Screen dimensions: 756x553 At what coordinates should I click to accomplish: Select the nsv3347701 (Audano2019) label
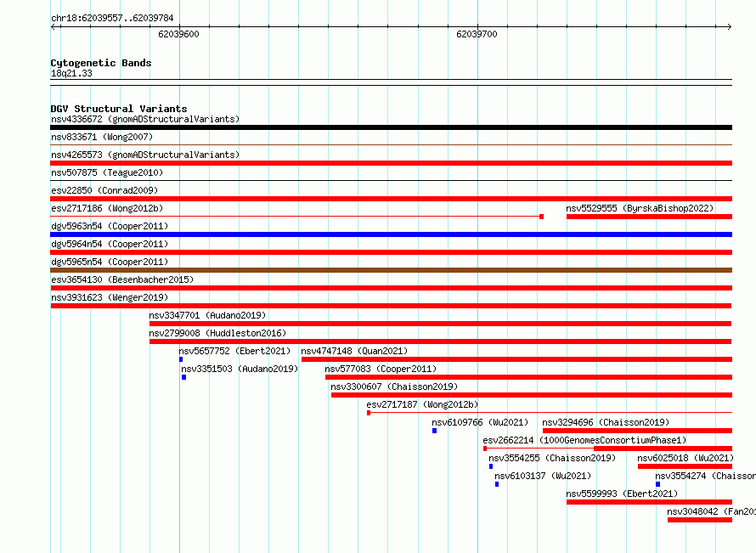click(207, 315)
